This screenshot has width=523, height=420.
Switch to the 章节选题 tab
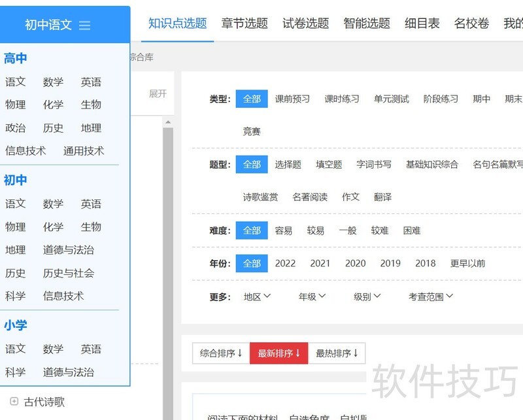coord(245,24)
